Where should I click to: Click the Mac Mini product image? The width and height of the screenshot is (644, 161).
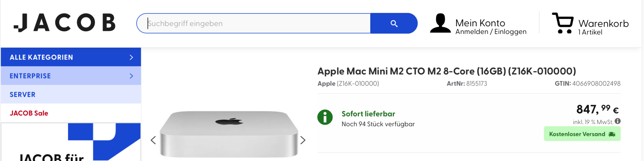click(229, 135)
